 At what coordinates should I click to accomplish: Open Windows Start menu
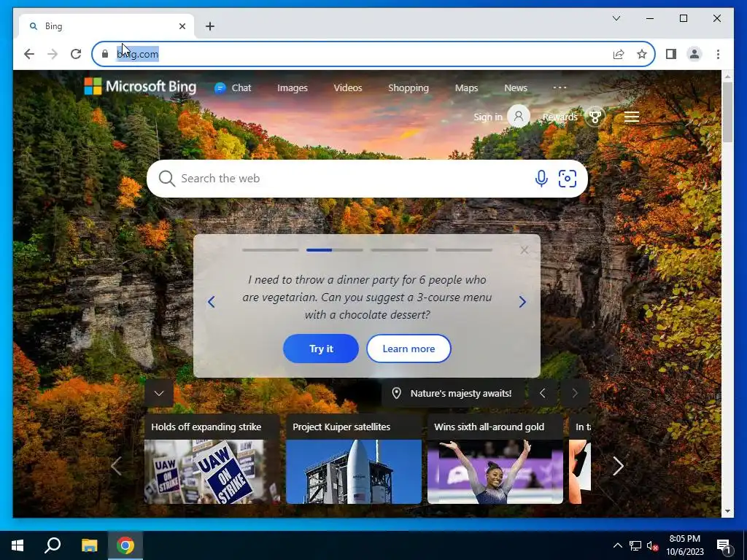coord(18,545)
